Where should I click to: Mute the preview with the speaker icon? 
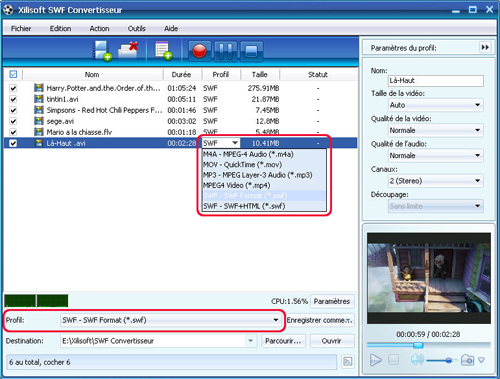[417, 360]
